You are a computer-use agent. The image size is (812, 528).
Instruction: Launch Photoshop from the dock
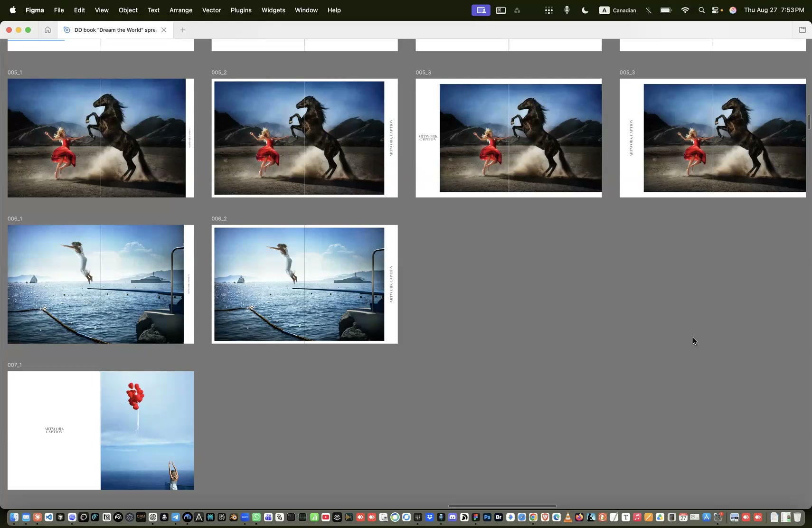[x=487, y=517]
